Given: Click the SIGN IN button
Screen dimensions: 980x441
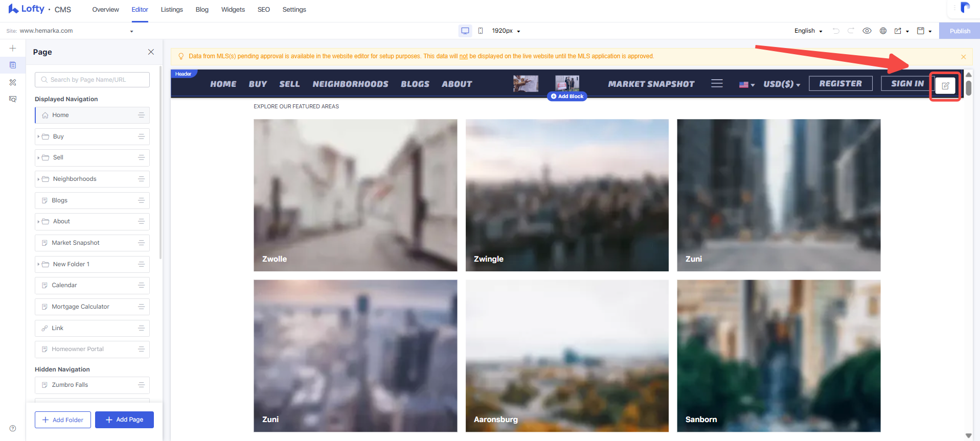Looking at the screenshot, I should [x=907, y=83].
